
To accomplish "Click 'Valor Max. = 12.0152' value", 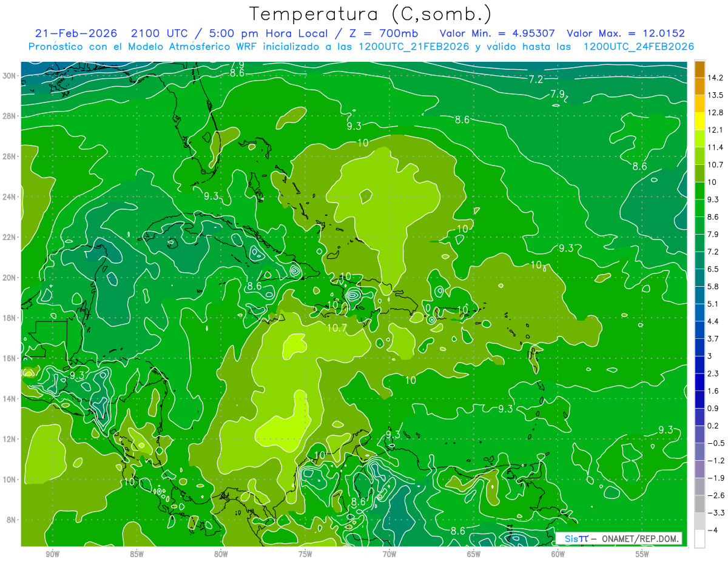I will pos(625,33).
